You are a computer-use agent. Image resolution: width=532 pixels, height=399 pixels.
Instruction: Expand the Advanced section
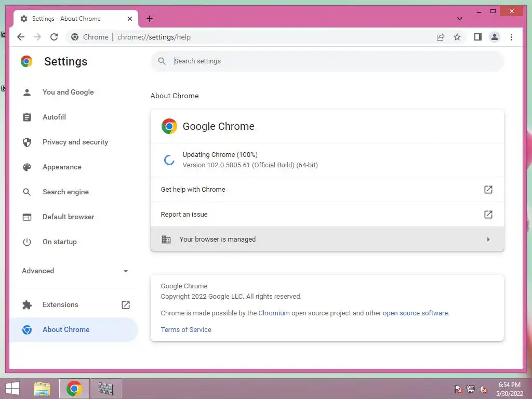pos(75,271)
